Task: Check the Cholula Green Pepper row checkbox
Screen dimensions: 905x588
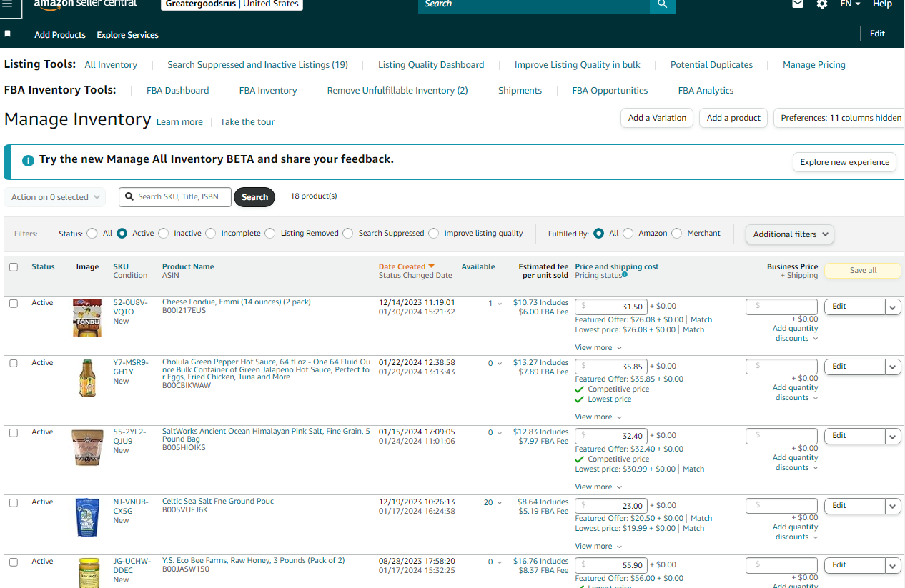Action: 14,364
